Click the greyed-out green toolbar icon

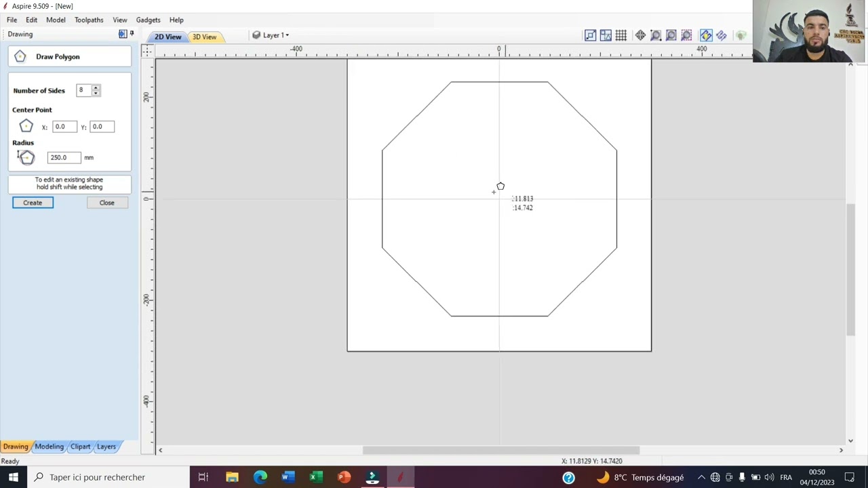(x=741, y=35)
